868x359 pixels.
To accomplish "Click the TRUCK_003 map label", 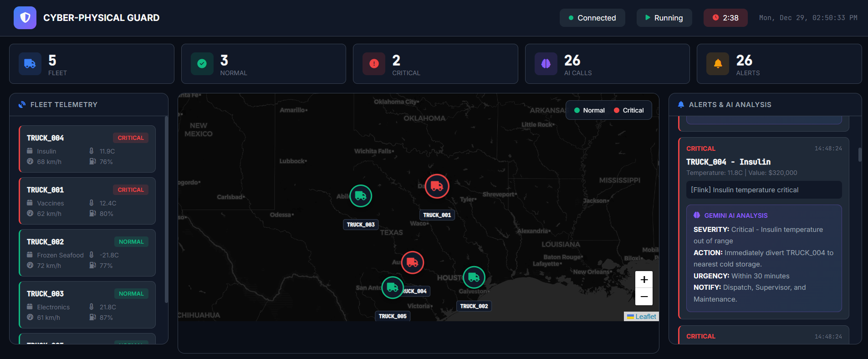I will pos(361,225).
